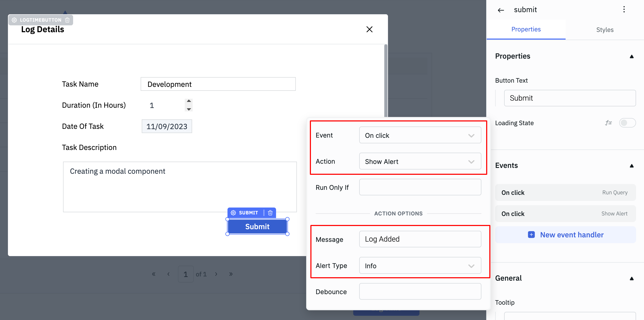Viewport: 644px width, 320px height.
Task: Switch to the Styles tab
Action: coord(605,30)
